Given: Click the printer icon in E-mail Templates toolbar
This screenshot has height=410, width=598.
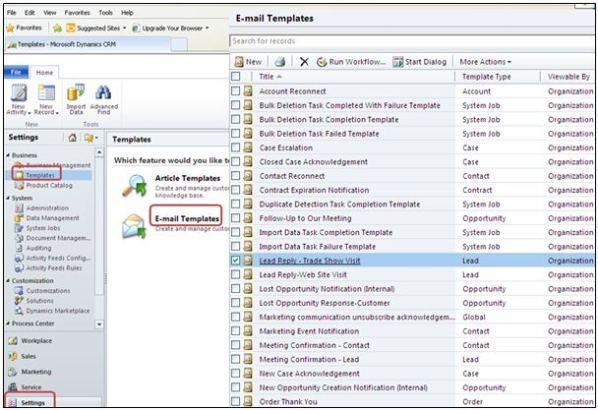Looking at the screenshot, I should pos(280,61).
